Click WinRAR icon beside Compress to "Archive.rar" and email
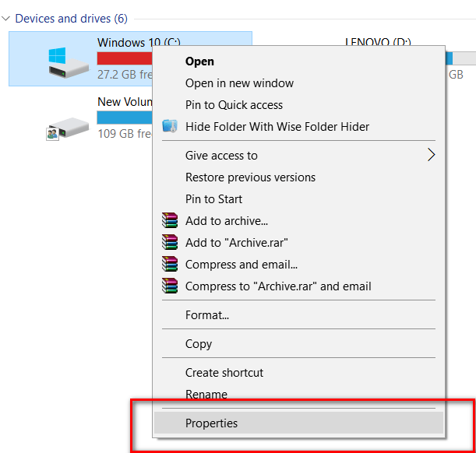Image resolution: width=476 pixels, height=453 pixels. point(170,286)
